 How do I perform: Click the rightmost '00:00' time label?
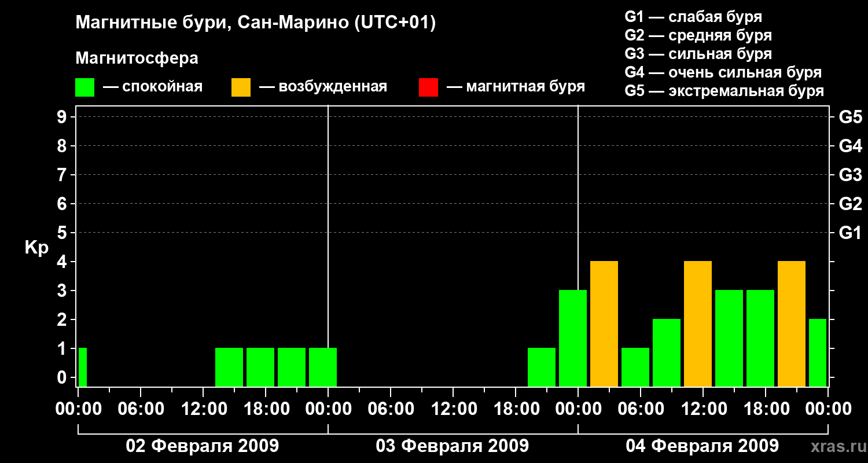click(x=828, y=409)
